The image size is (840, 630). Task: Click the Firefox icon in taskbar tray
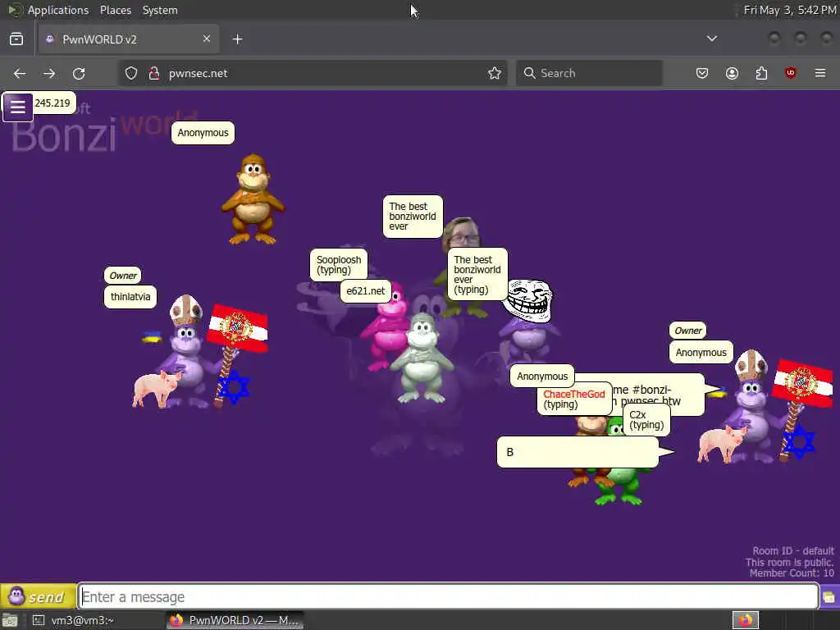click(x=745, y=620)
